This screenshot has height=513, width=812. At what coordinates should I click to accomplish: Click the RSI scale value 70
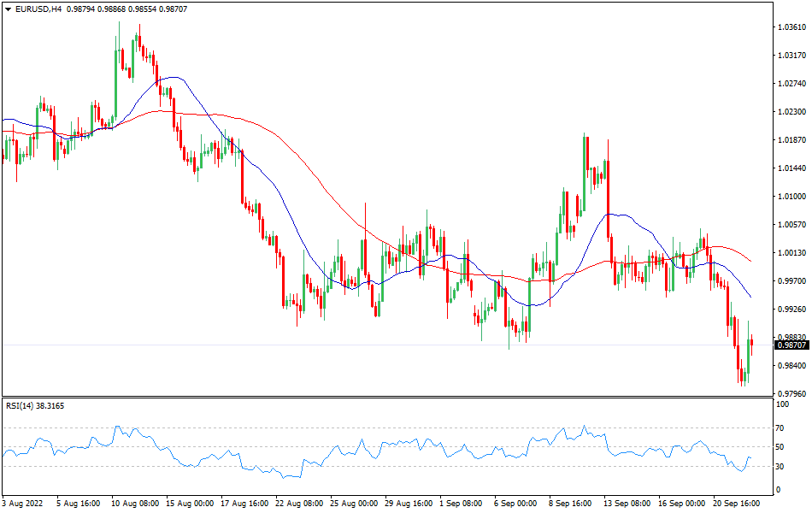point(780,427)
